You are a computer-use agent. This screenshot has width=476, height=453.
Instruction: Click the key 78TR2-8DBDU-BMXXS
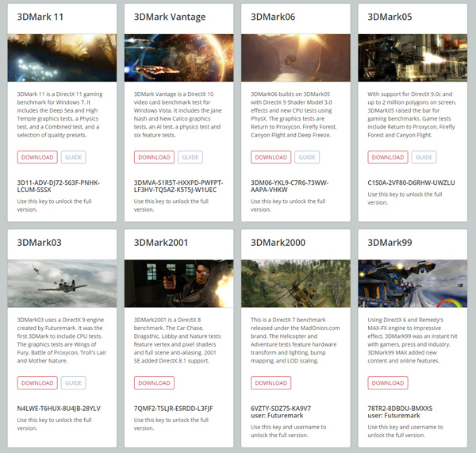(400, 409)
